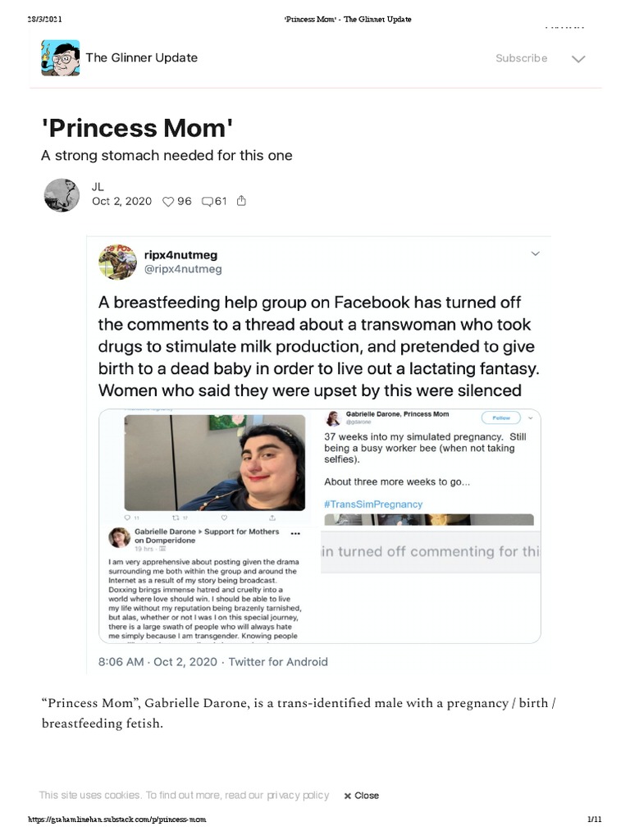Image resolution: width=630 pixels, height=840 pixels.
Task: Click the Subscribe button
Action: click(521, 58)
